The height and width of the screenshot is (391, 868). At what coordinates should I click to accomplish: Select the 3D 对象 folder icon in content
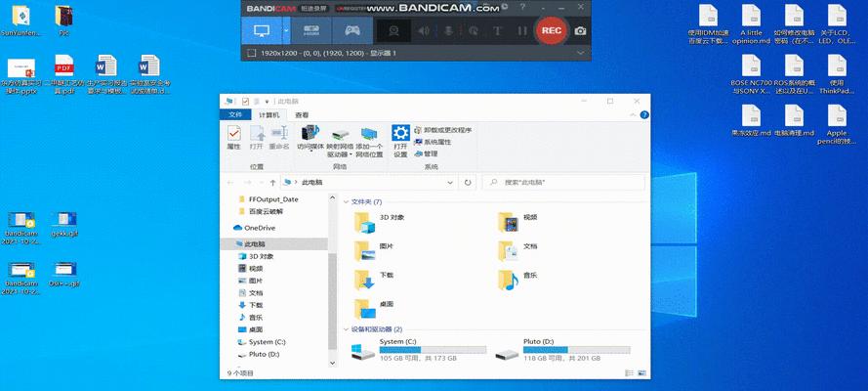click(x=365, y=223)
